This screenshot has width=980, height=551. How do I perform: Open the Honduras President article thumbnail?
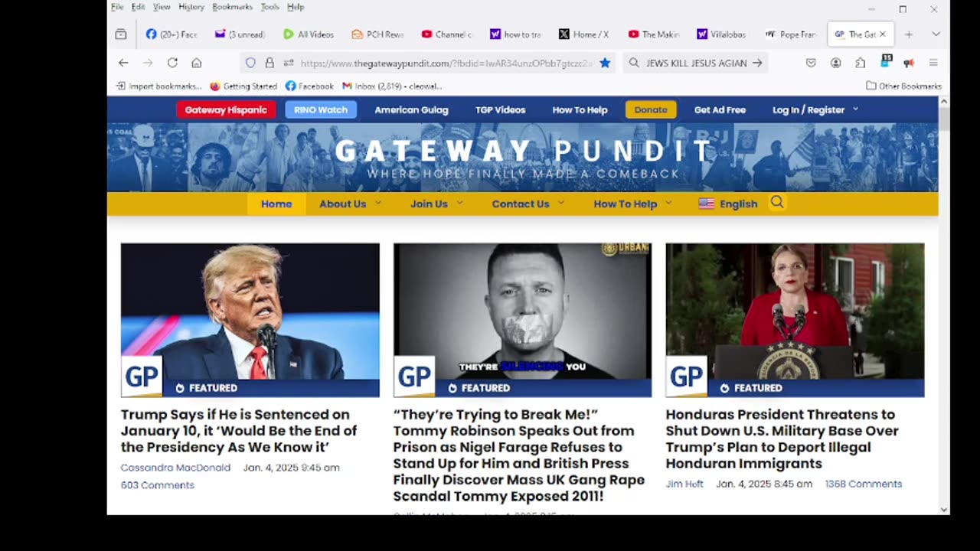(795, 320)
